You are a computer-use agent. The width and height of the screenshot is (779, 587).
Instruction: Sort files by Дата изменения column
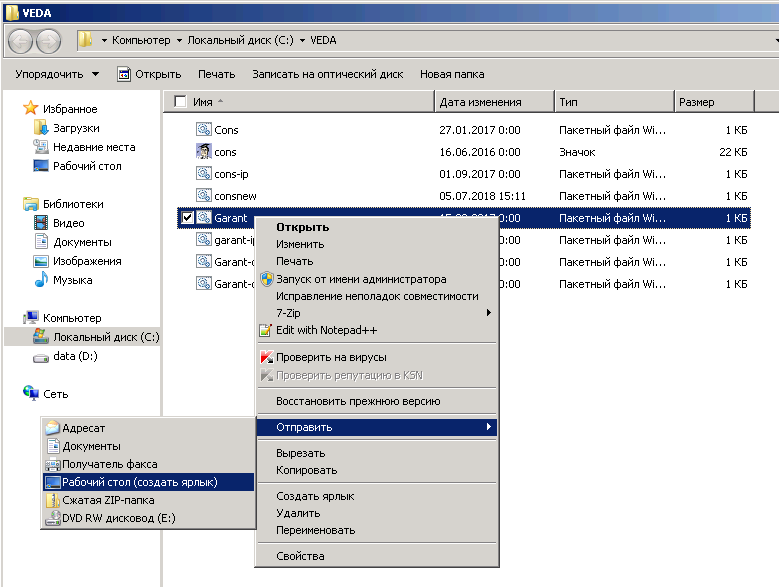coord(481,102)
